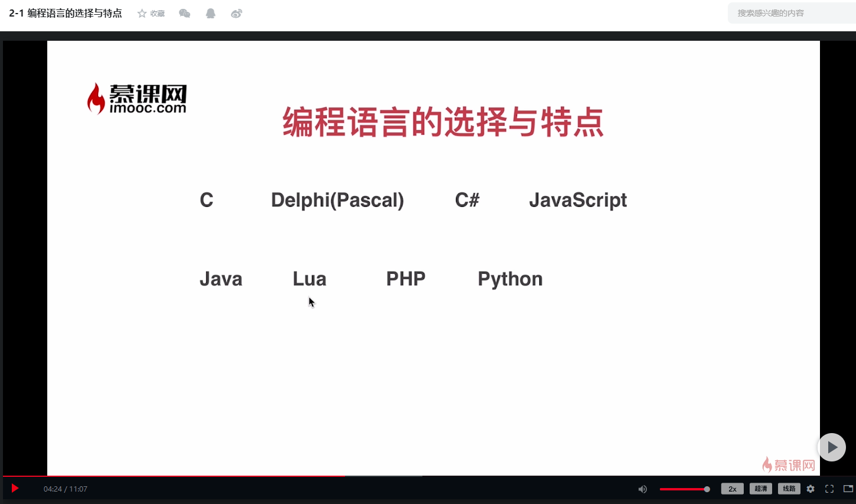Click the word C# on the slide
Screen dimensions: 856x504
[x=467, y=200]
